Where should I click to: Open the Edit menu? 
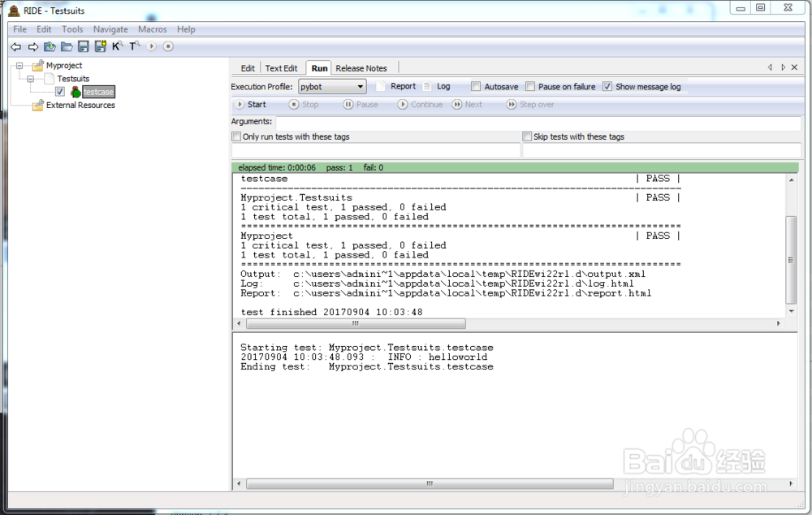(x=44, y=29)
